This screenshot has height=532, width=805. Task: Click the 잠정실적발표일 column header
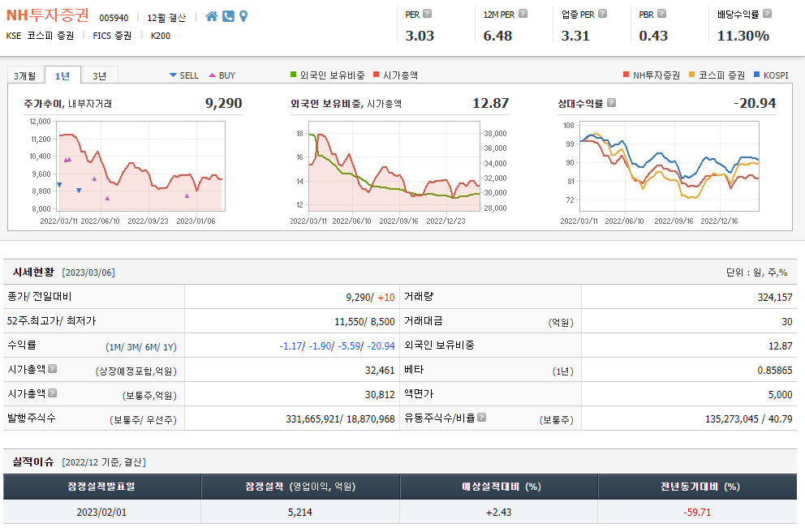coord(101,487)
